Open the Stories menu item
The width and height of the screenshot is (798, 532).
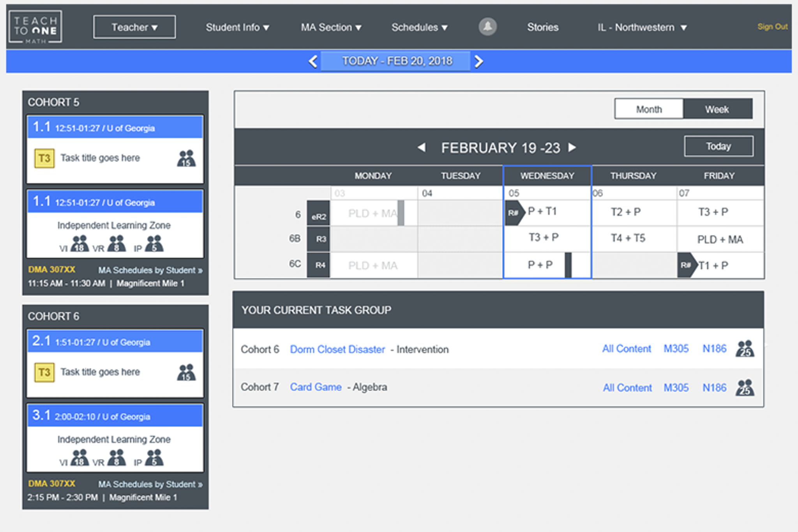[542, 27]
